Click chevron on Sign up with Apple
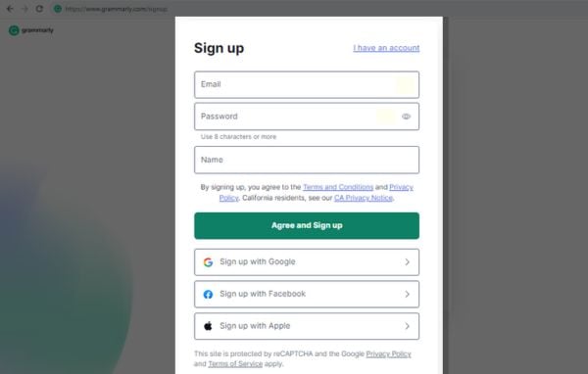 point(408,326)
